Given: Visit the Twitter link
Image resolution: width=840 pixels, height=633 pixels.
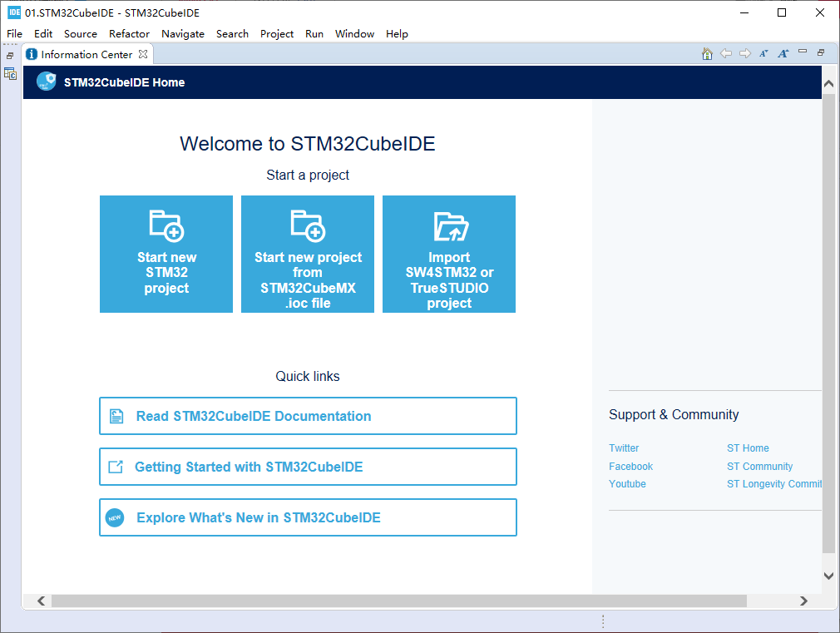Looking at the screenshot, I should coord(624,448).
